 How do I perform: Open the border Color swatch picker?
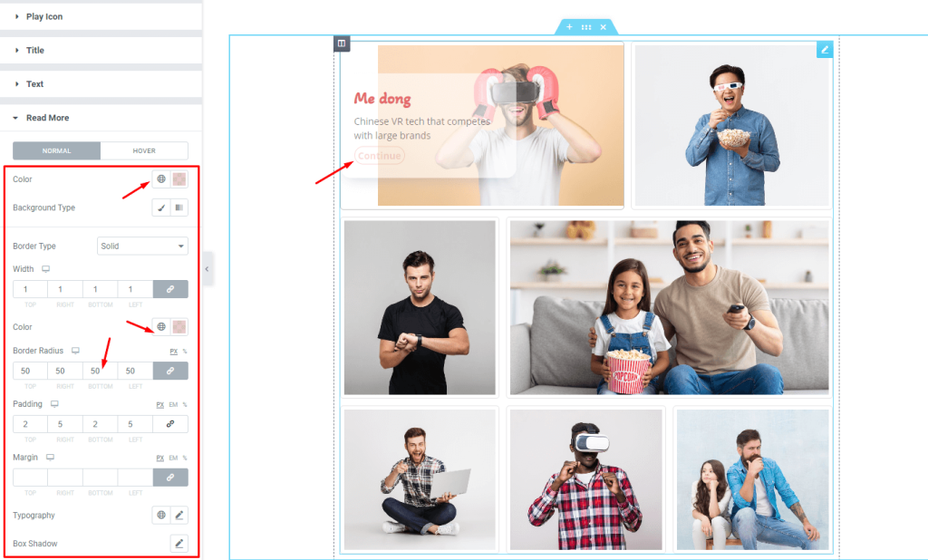point(179,327)
